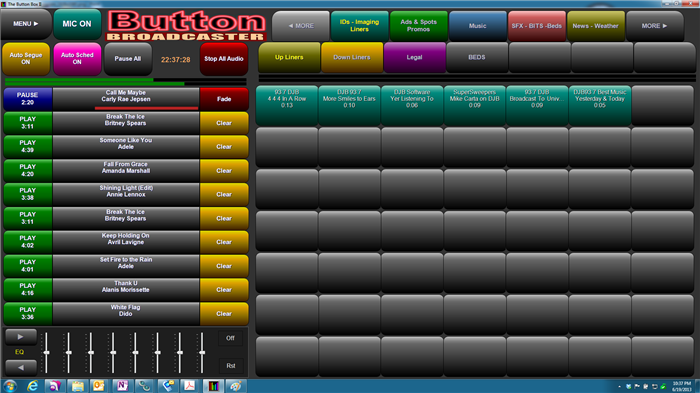Click the EQ forward arrow button
The height and width of the screenshot is (393, 700).
21,337
